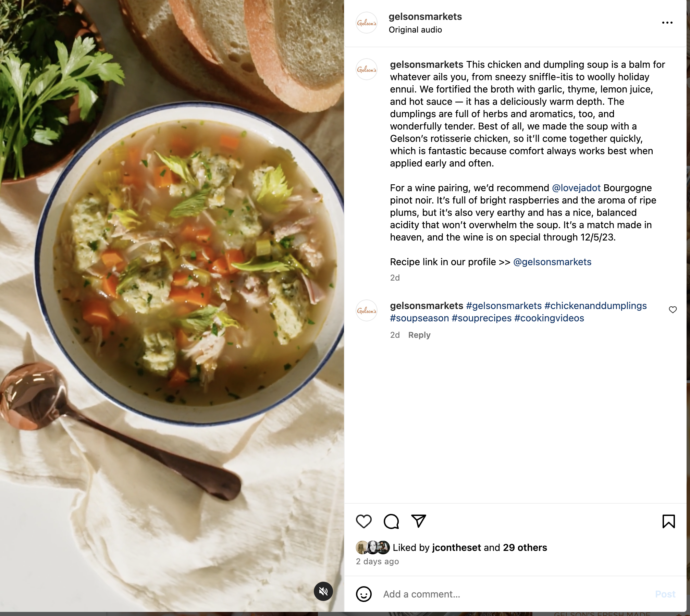Like the post with the heart icon
The image size is (690, 616).
(364, 521)
